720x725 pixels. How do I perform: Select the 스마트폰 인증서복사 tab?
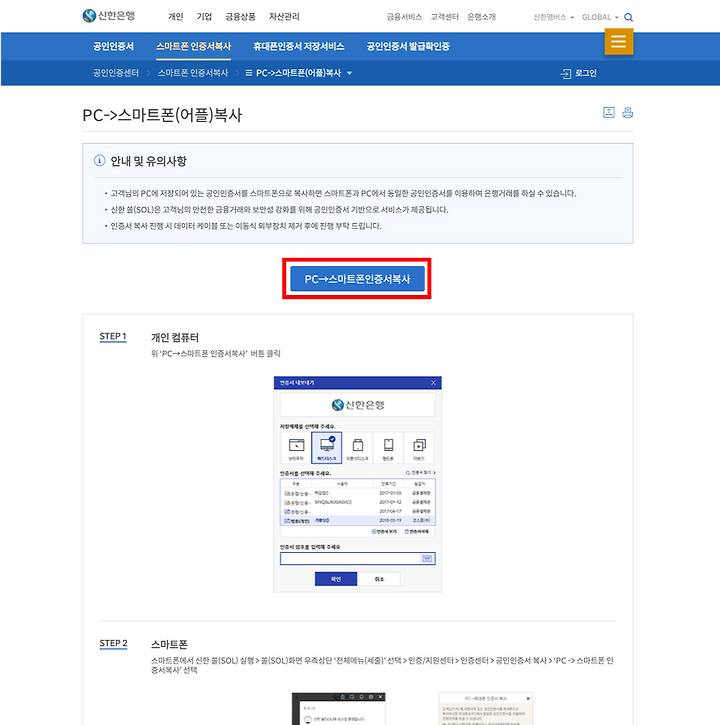193,46
